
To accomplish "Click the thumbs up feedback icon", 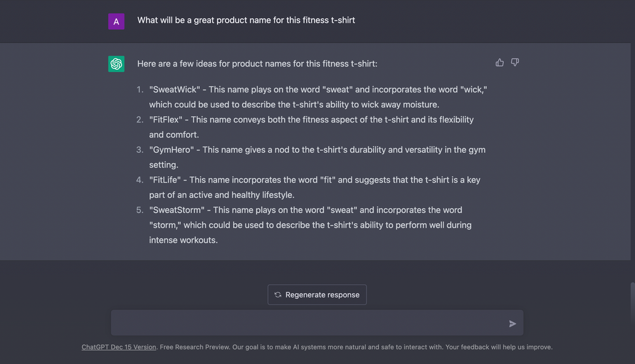I will point(500,63).
